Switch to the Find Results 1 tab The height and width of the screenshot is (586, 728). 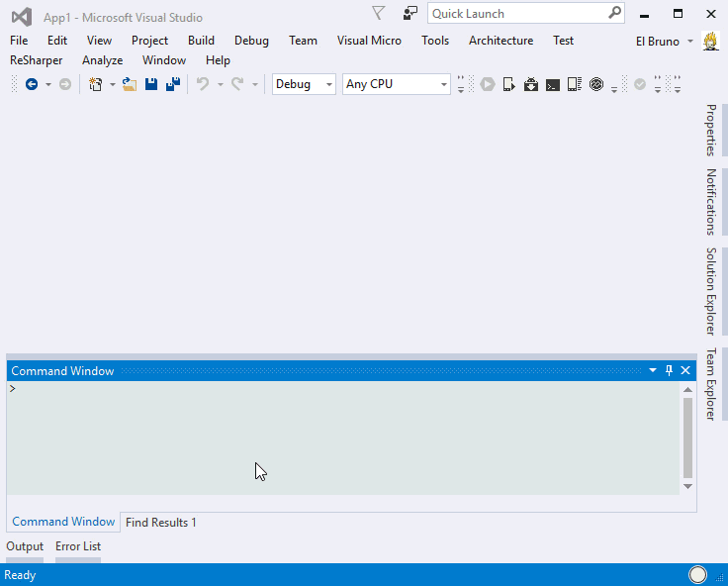161,522
